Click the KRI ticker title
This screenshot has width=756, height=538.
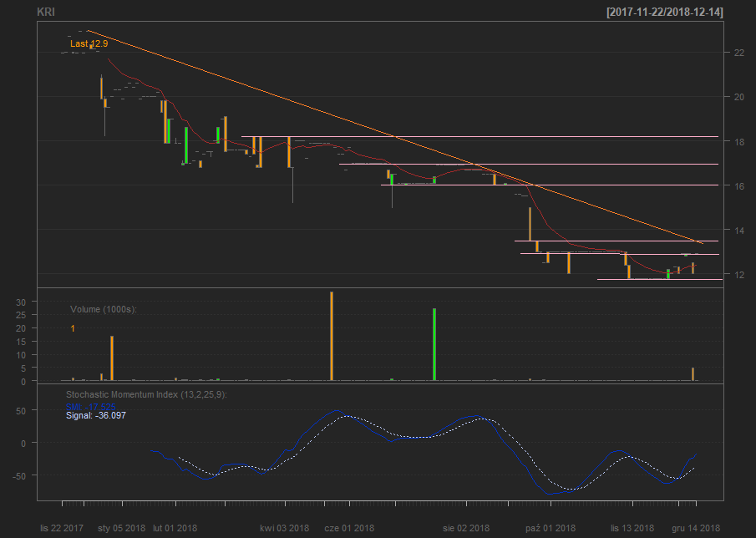(46, 12)
